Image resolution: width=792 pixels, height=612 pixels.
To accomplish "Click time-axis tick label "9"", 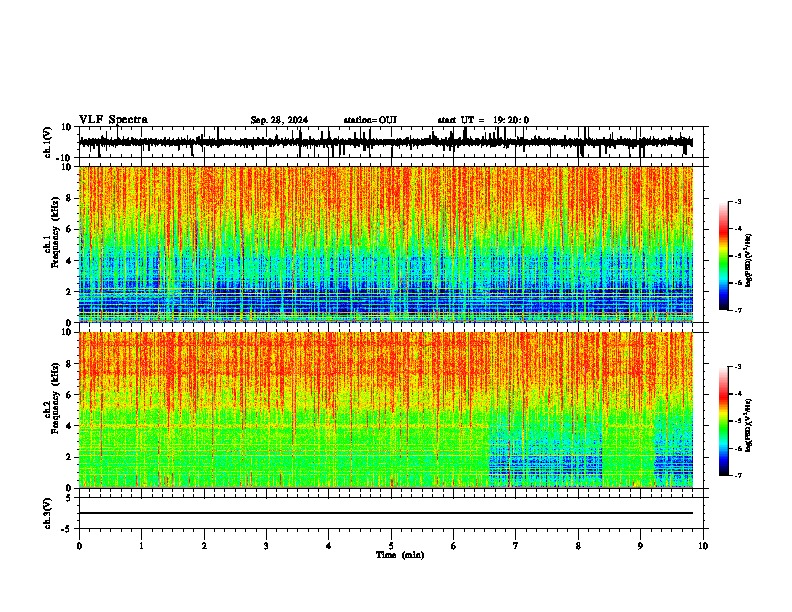I will (x=640, y=546).
